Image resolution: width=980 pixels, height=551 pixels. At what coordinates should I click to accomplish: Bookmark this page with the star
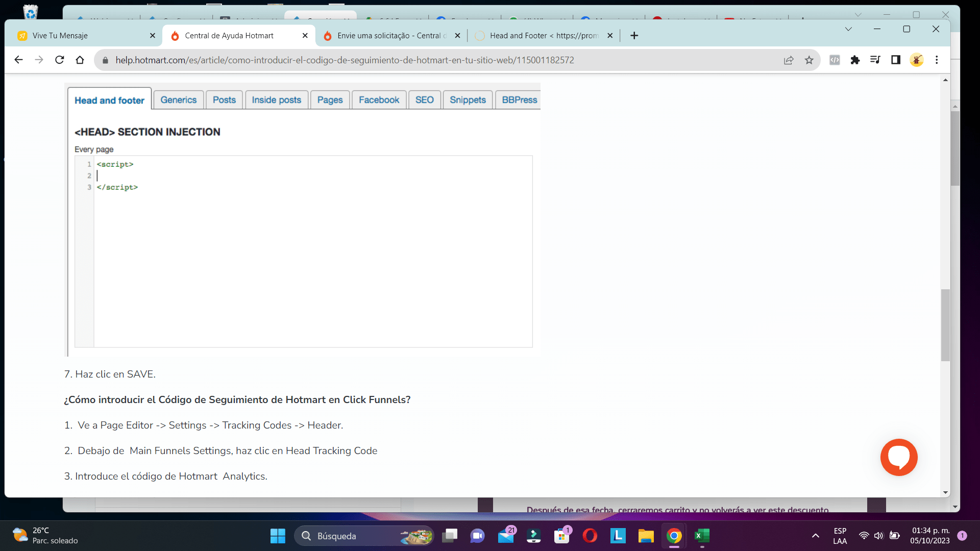coord(809,60)
